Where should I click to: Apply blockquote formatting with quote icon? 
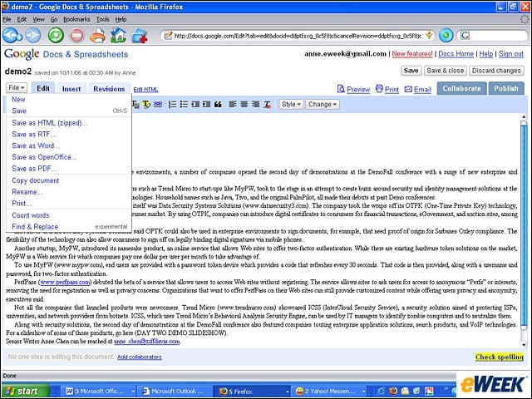click(x=218, y=104)
